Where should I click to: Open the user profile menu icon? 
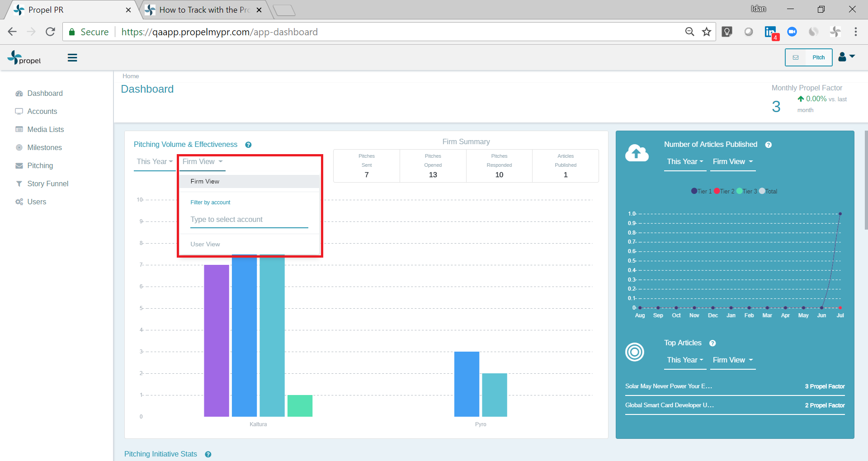click(846, 57)
